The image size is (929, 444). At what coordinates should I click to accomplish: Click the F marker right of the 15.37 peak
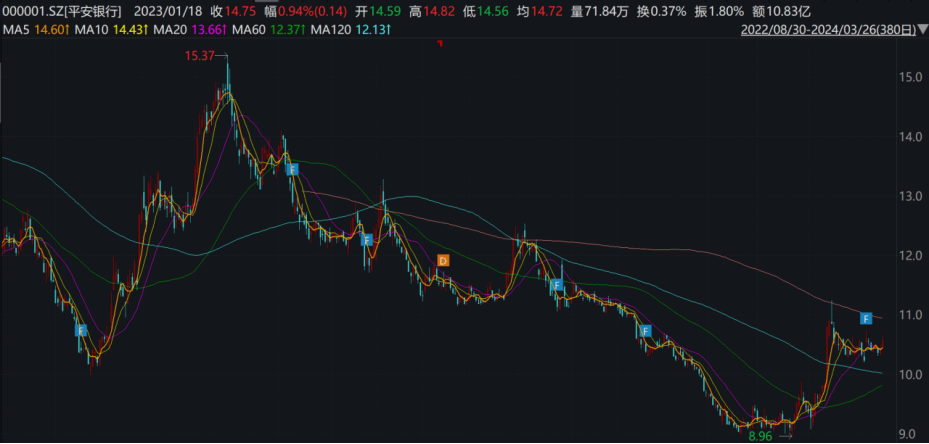point(292,170)
